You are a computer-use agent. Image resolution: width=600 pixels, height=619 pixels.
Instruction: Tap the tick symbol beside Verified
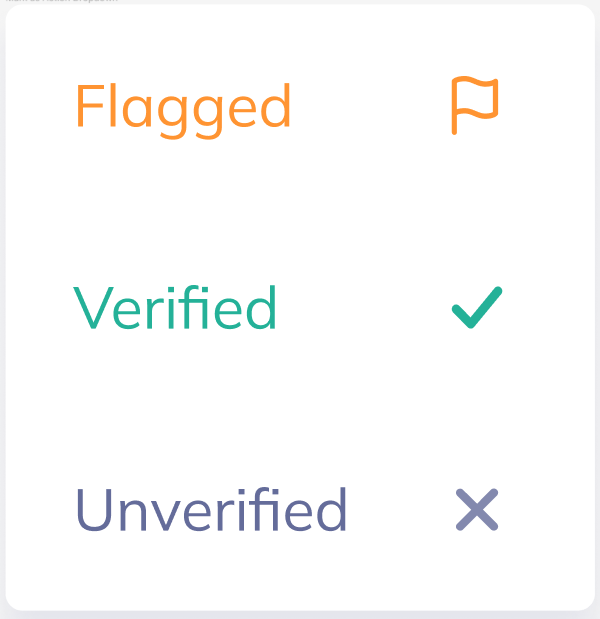[477, 307]
